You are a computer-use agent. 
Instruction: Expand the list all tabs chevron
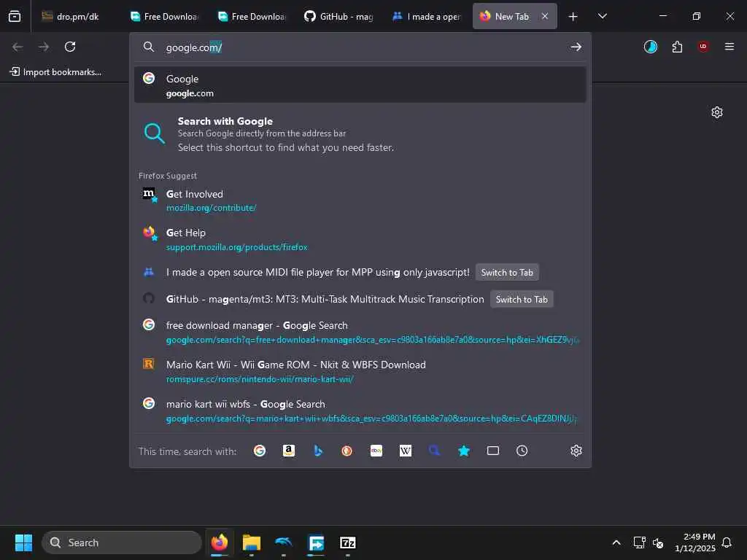602,16
